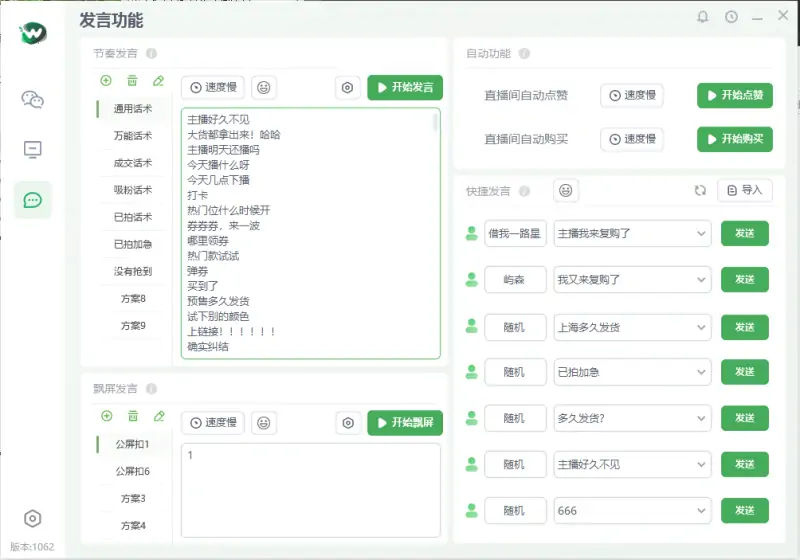The image size is (800, 560).
Task: Open the monitor screen sidebar icon
Action: [33, 150]
